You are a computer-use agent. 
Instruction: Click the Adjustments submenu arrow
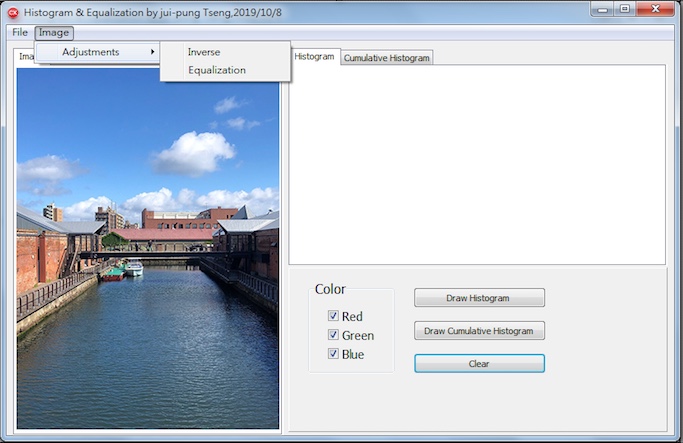coord(152,52)
